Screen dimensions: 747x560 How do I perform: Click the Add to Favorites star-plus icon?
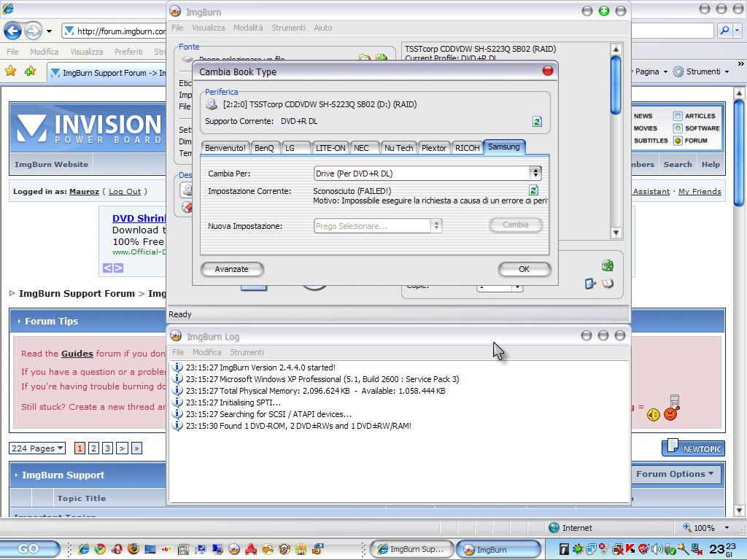tap(31, 71)
